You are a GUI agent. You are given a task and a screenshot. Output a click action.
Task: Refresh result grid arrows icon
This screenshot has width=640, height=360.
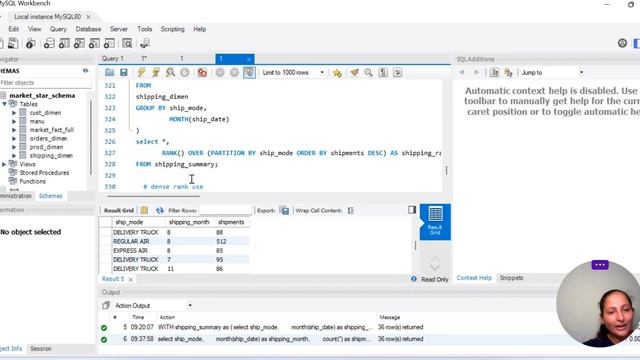[x=160, y=211]
